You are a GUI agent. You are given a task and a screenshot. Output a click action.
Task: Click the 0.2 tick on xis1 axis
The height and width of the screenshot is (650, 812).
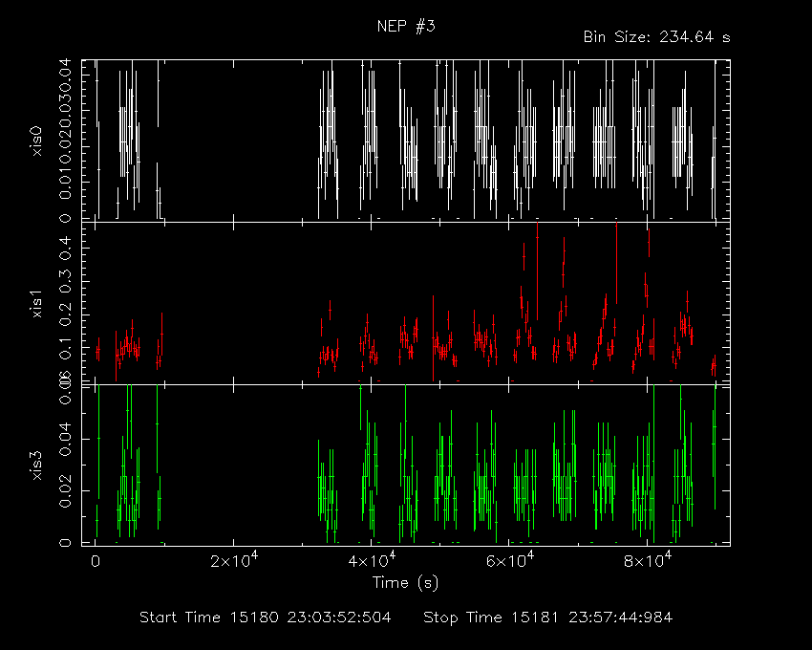(65, 314)
